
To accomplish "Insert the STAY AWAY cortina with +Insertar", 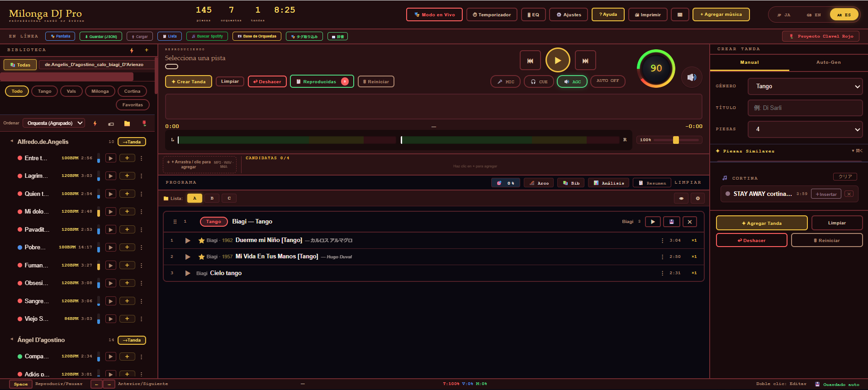I will pyautogui.click(x=826, y=194).
